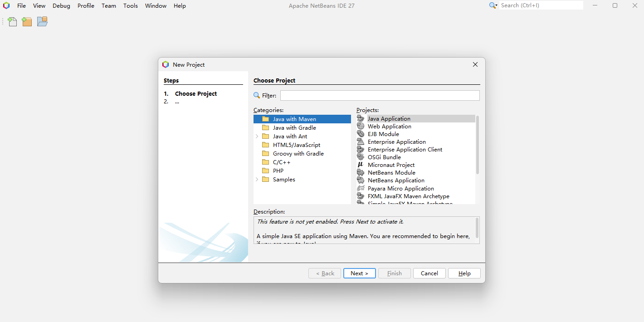Viewport: 644px width, 322px height.
Task: Click the New File toolbar icon
Action: [x=12, y=21]
